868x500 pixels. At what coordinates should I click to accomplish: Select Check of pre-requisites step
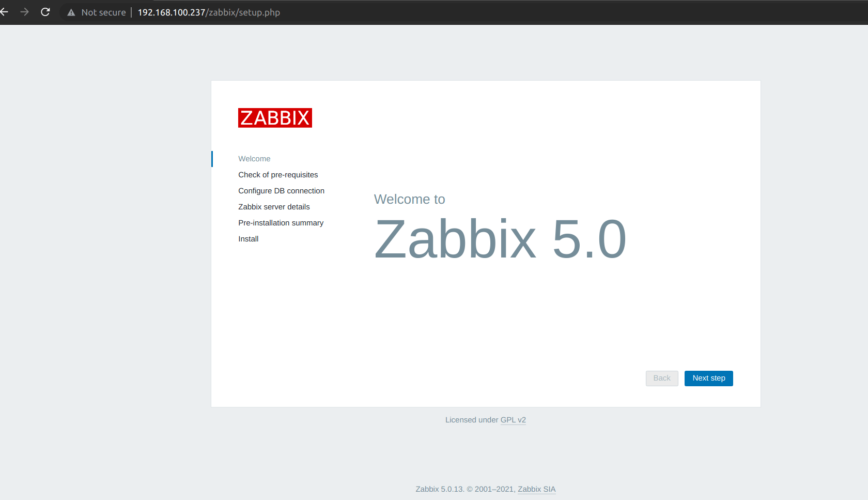tap(278, 175)
